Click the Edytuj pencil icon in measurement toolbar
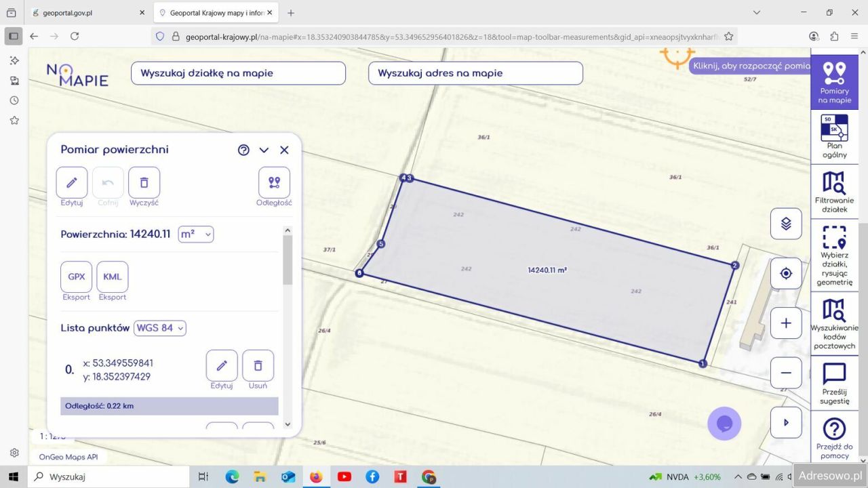The image size is (868, 488). [72, 183]
